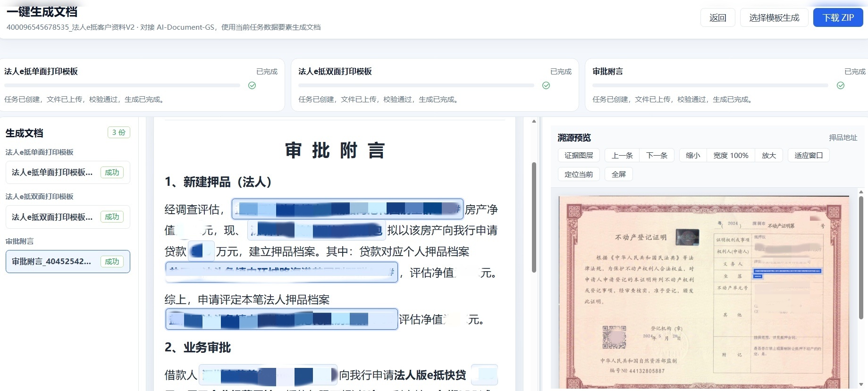868x391 pixels.
Task: Click the first blurred field after 经调查评估
Action: tap(347, 209)
